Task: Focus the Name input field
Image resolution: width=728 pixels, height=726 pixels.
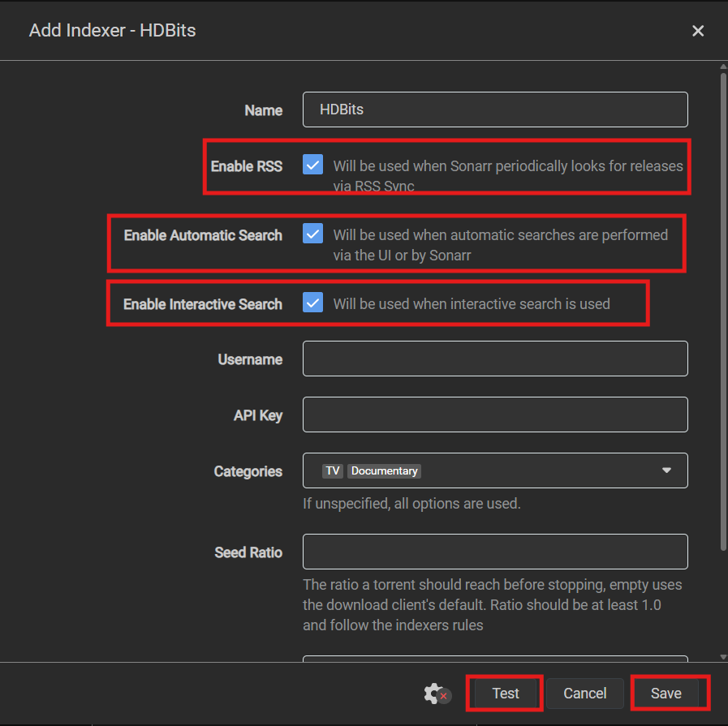Action: [x=495, y=110]
